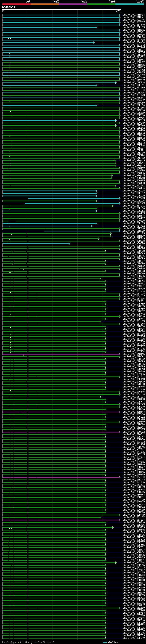Click hit label UniRef100_C0LL61
The width and height of the screenshot is (146, 644).
134,85
